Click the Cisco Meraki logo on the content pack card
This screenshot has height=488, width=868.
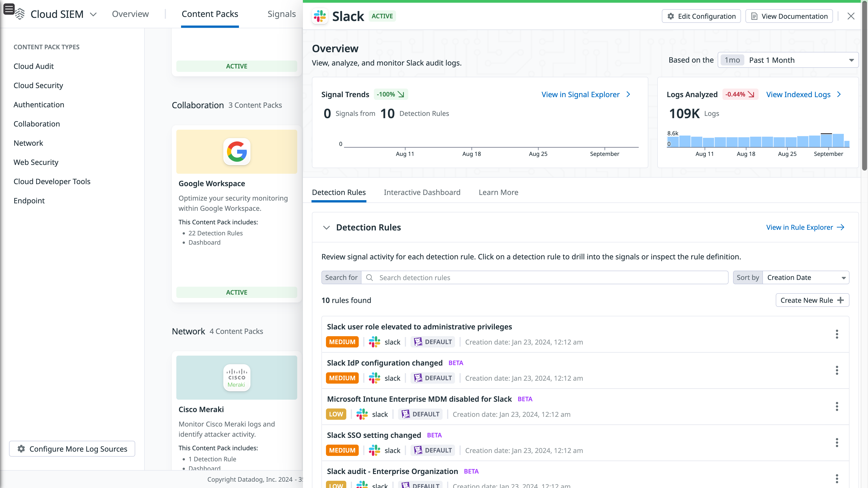pyautogui.click(x=236, y=377)
